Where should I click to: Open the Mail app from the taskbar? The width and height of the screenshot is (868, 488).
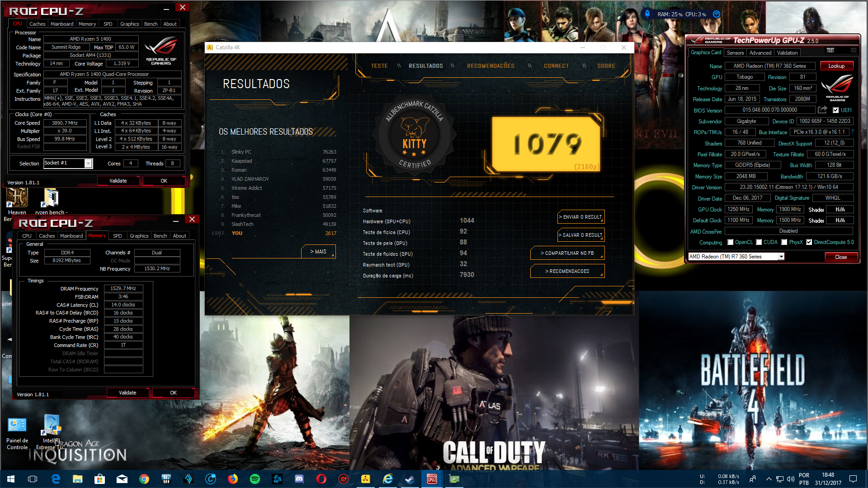click(122, 479)
